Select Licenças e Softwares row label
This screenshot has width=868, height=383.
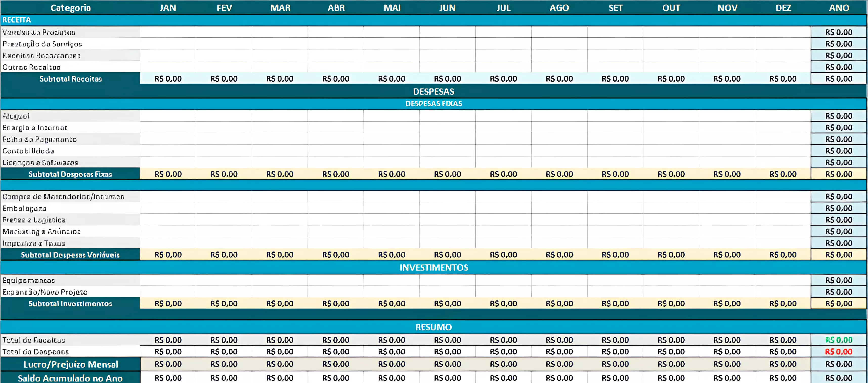(x=40, y=162)
